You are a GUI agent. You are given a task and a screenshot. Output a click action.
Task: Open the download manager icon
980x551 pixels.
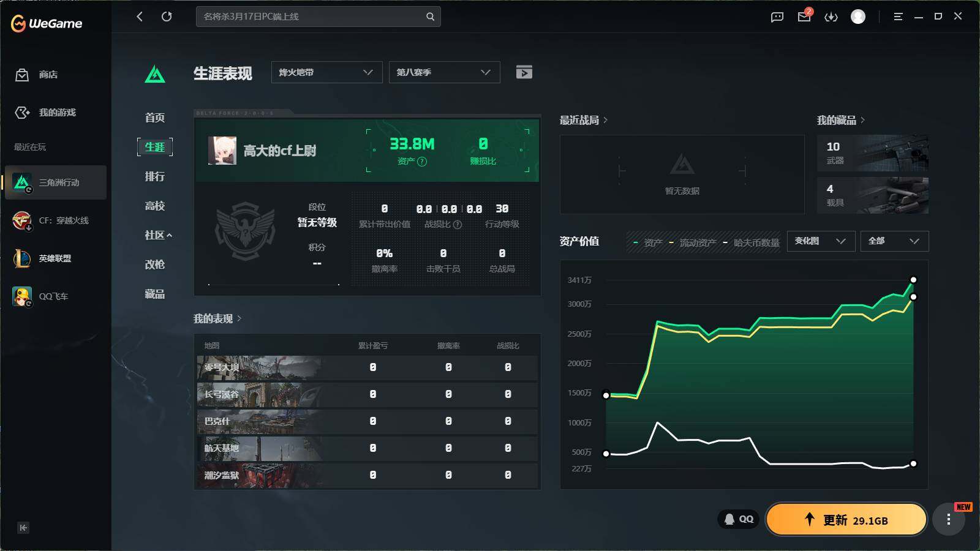831,17
